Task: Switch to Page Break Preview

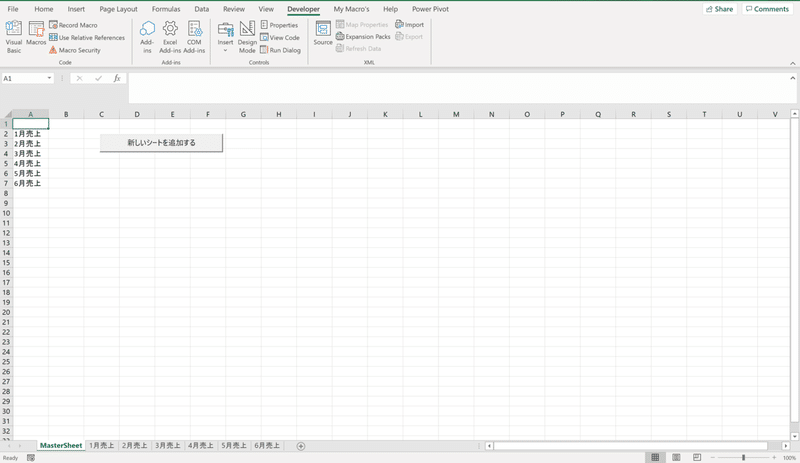Action: pos(697,457)
